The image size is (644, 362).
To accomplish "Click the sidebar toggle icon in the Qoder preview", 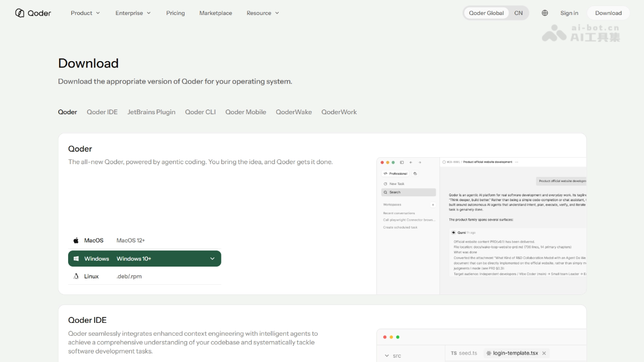I will pos(402,162).
